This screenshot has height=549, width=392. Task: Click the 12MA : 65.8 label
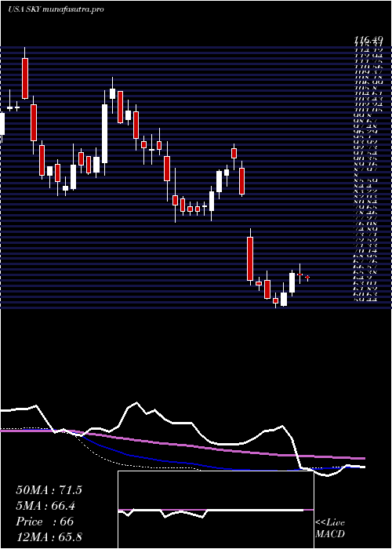coord(49,537)
